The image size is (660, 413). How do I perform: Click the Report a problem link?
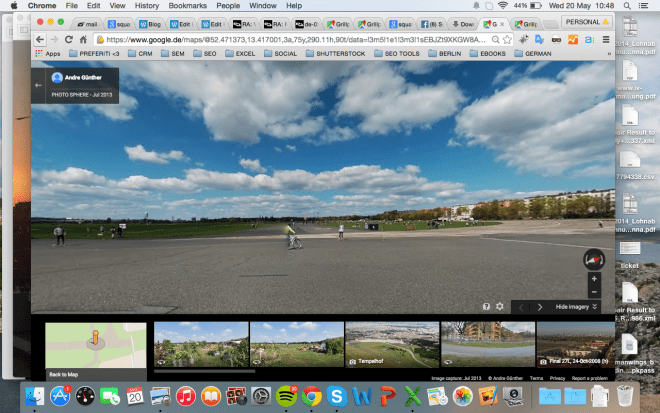click(589, 379)
